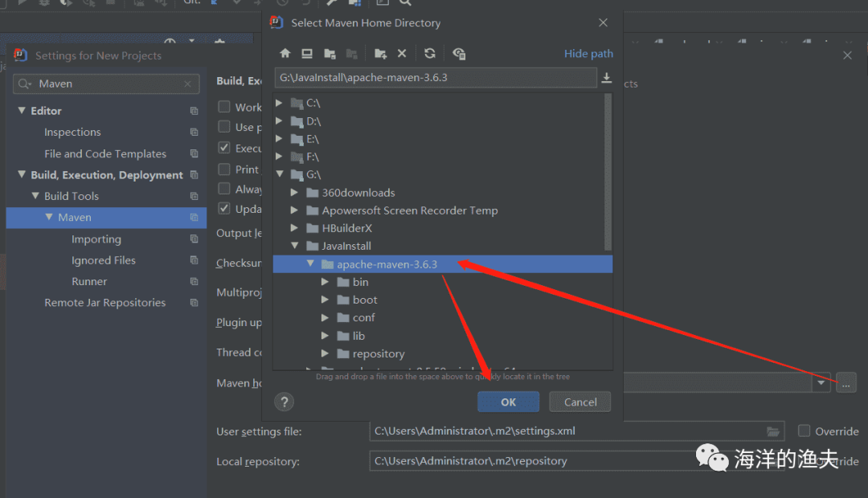The width and height of the screenshot is (868, 498).
Task: Click search magnifier icon in settings search
Action: (24, 84)
